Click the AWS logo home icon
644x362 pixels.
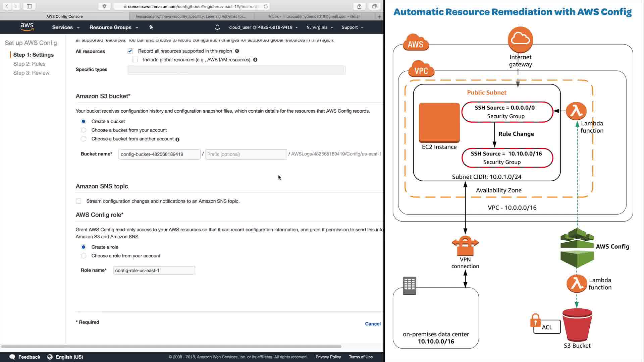click(x=27, y=27)
